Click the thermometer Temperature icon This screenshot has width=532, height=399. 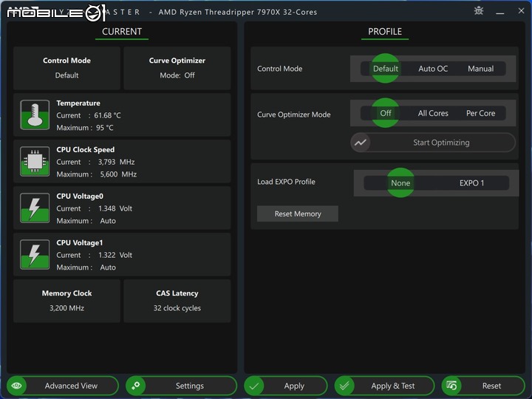click(x=35, y=115)
